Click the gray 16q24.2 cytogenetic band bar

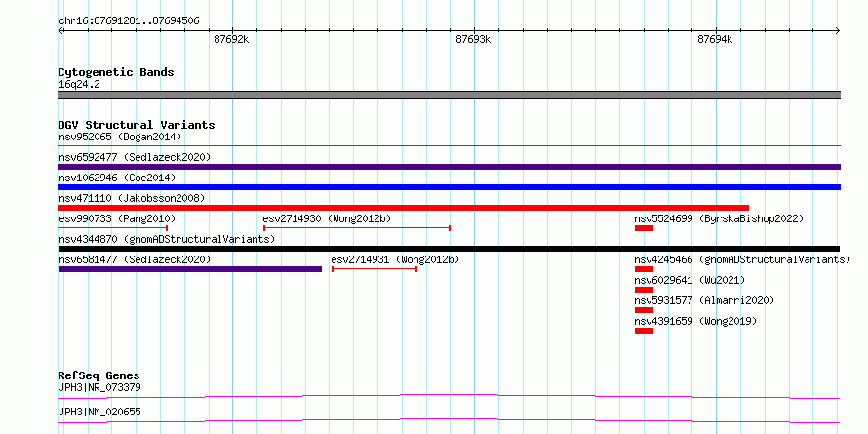449,95
